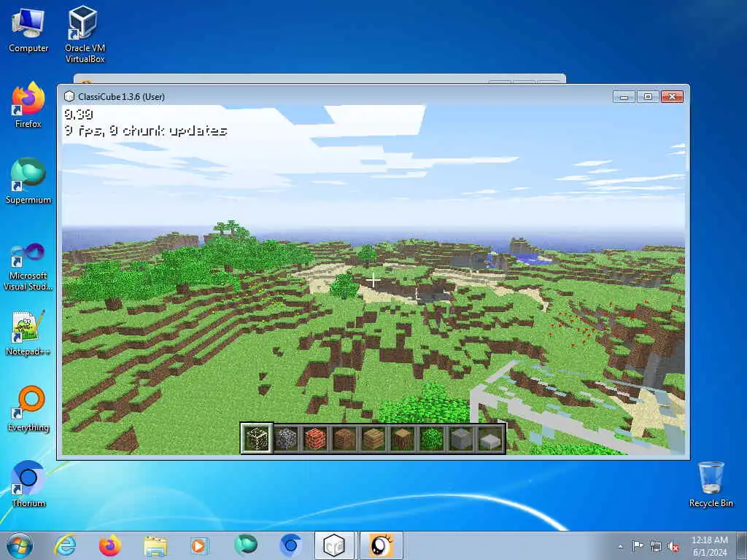
Task: Open the clock showing 12:18 AM
Action: click(709, 546)
